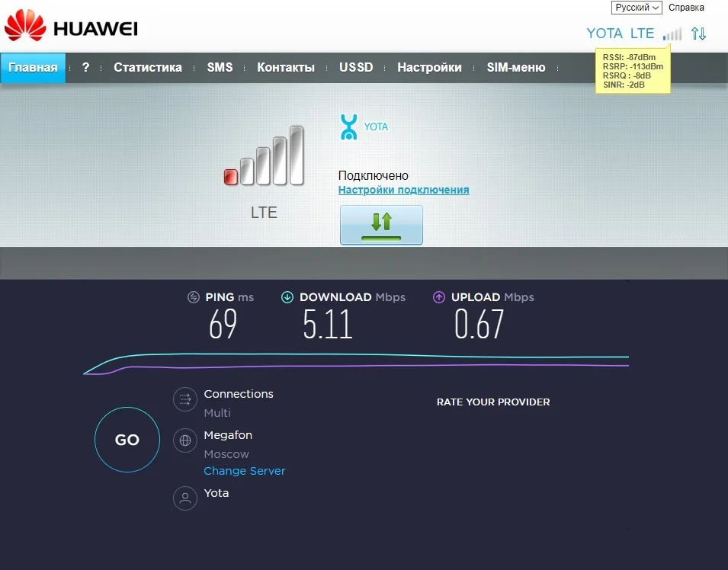Image resolution: width=728 pixels, height=570 pixels.
Task: Click the Huawei logo
Action: [71, 26]
